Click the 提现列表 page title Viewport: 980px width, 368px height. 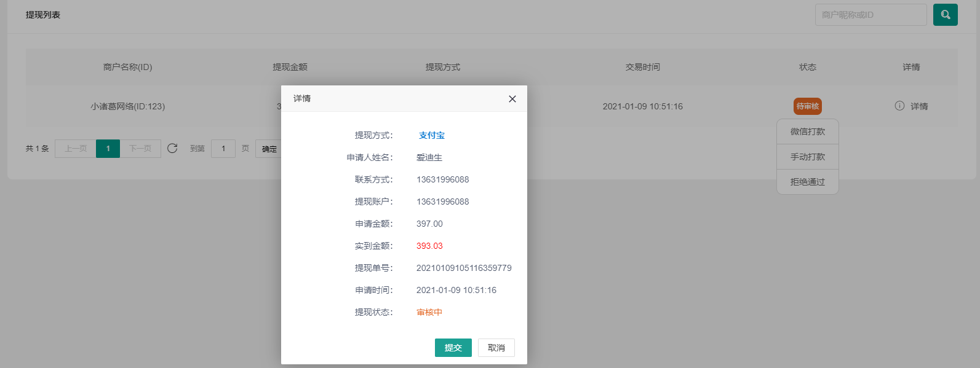(43, 15)
